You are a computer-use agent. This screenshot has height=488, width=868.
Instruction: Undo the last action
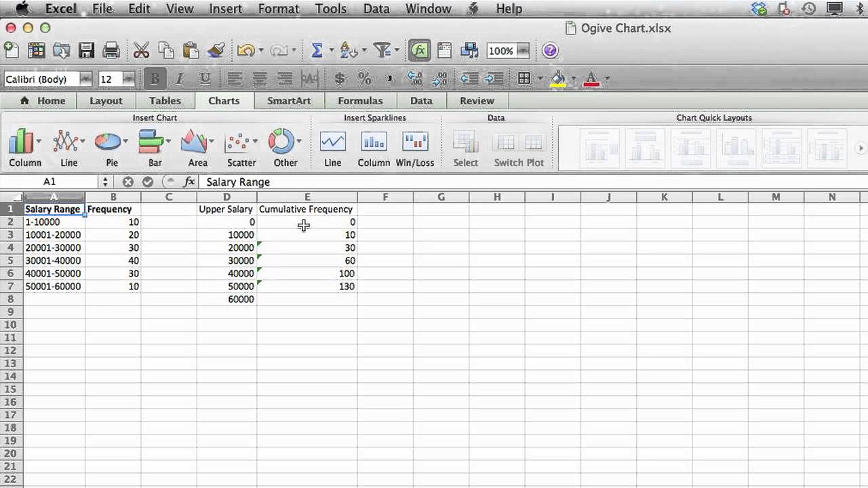[x=245, y=50]
